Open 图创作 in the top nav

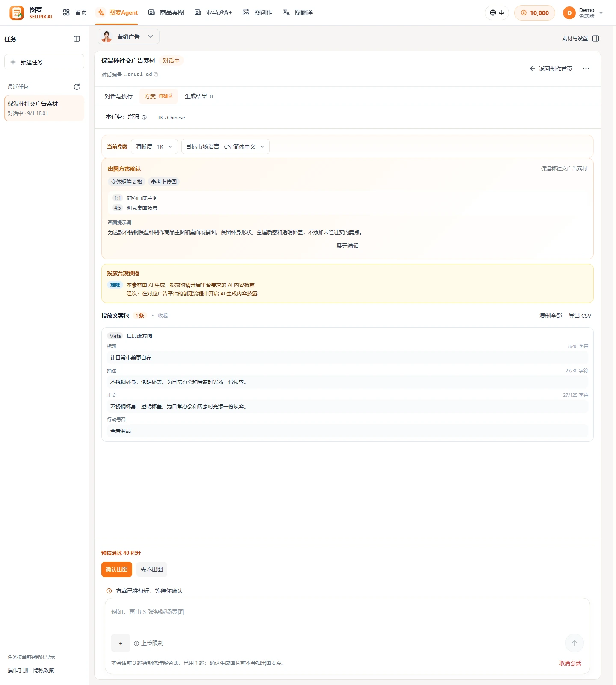(258, 13)
